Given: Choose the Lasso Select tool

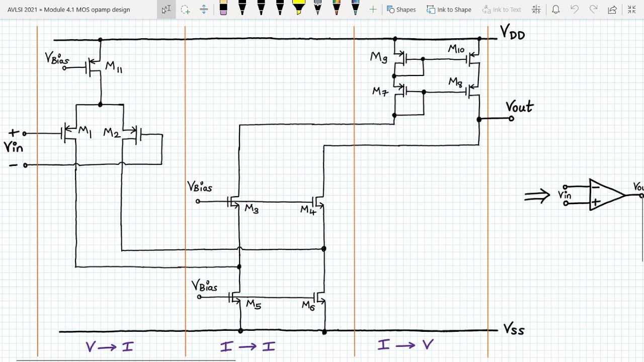Looking at the screenshot, I should point(185,10).
